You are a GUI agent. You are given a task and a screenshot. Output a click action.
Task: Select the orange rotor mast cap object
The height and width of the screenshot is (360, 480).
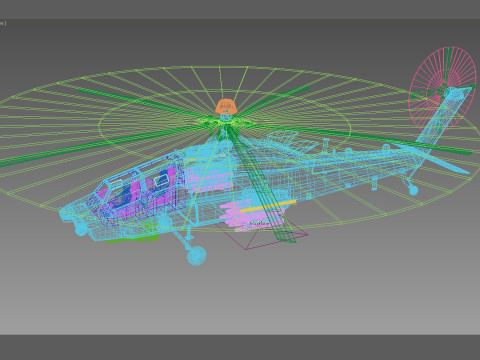[226, 107]
